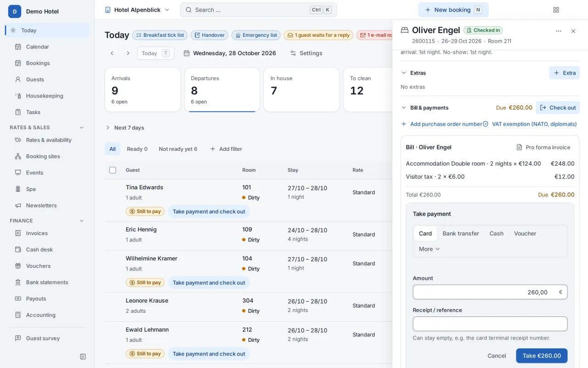This screenshot has height=368, width=588.
Task: Select the Cash payment tab
Action: (497, 233)
